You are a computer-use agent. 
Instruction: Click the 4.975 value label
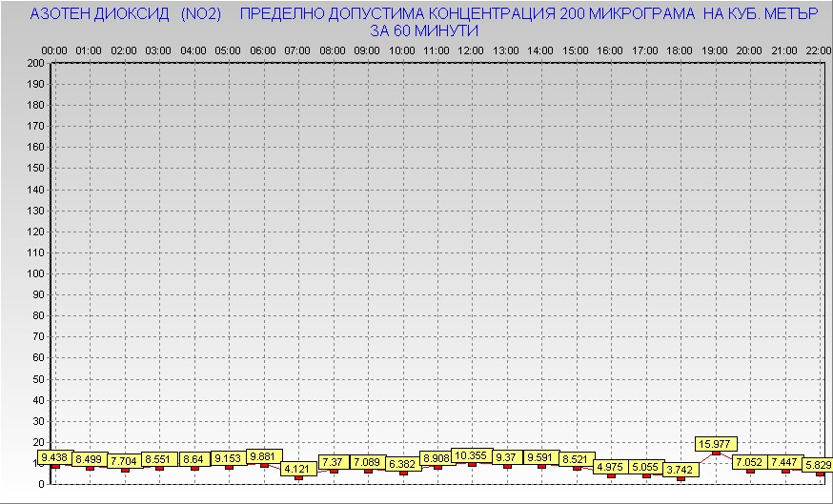coord(611,467)
